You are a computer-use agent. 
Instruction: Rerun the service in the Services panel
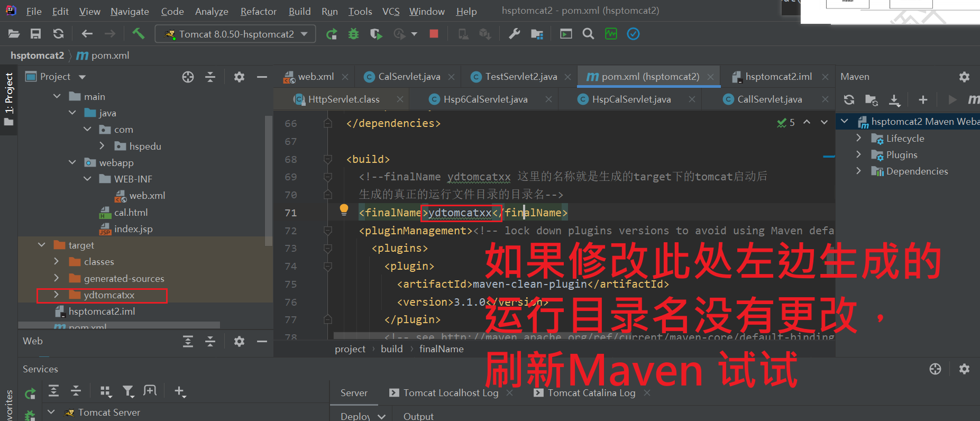pyautogui.click(x=30, y=393)
